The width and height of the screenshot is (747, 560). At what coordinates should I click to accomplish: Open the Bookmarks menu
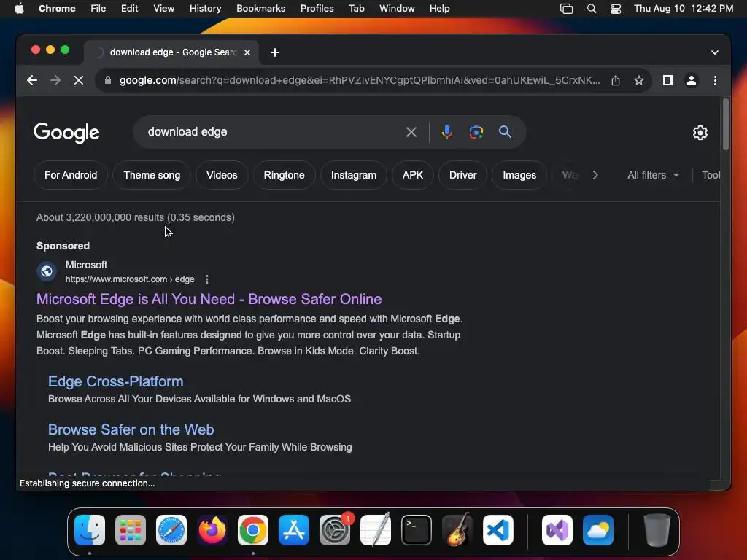(x=260, y=9)
